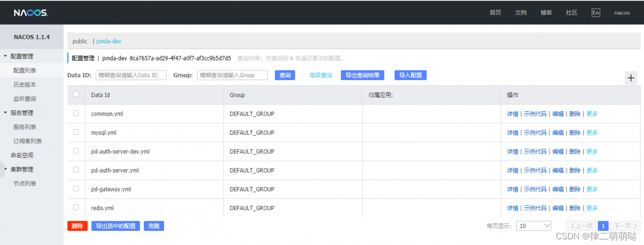The width and height of the screenshot is (644, 245).
Task: Open 更多 menu for mysql.yml
Action: (592, 133)
